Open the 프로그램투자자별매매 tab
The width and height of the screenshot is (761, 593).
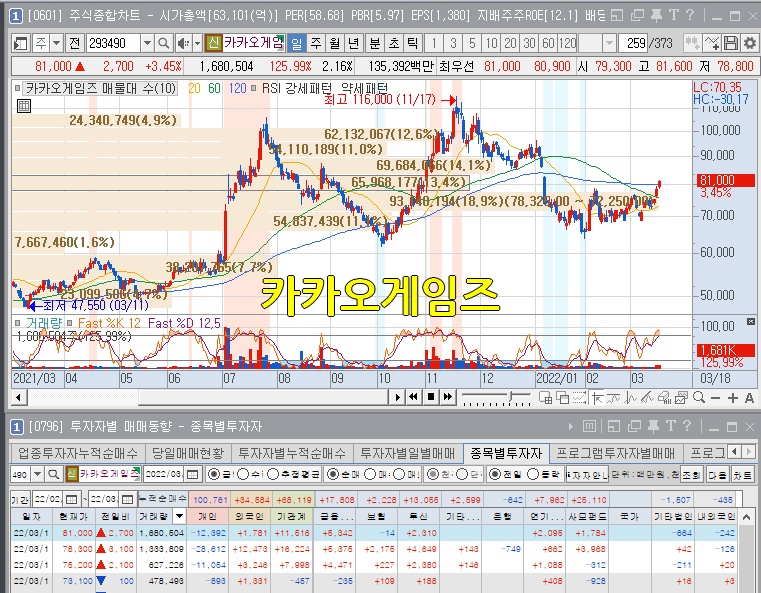615,454
